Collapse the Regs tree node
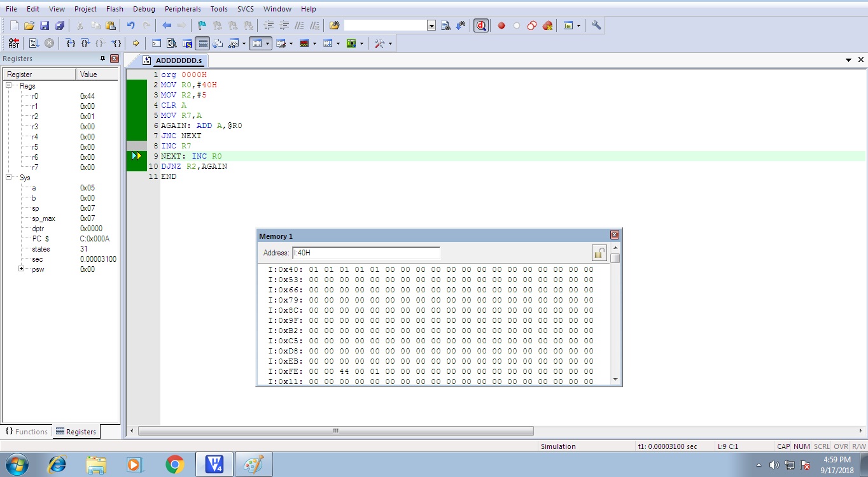 (x=10, y=85)
